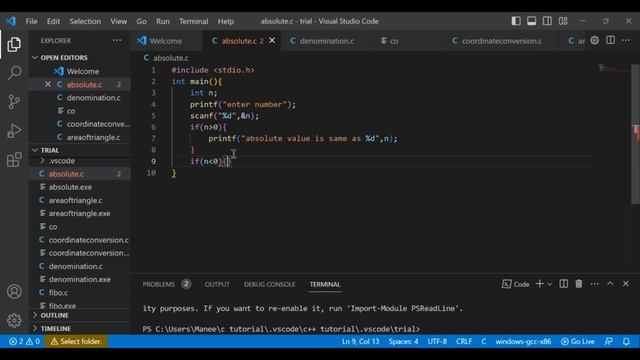Expand the .vscode folder
Viewport: 640px width, 360px height.
pos(80,161)
